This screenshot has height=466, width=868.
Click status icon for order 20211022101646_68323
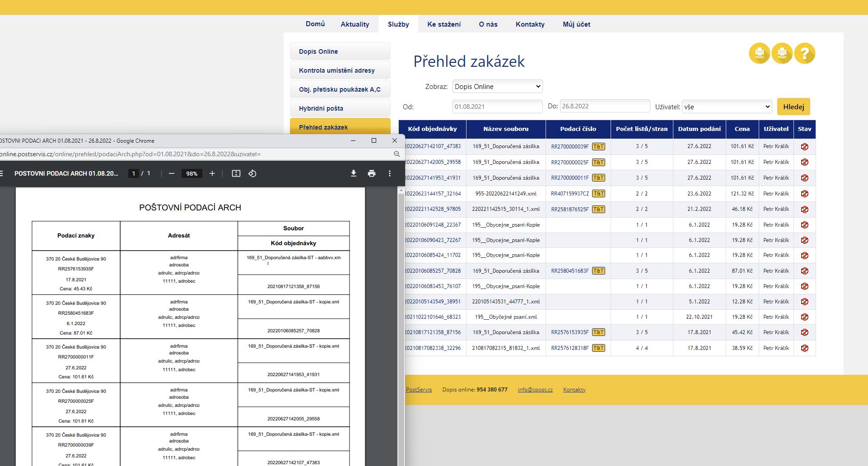pyautogui.click(x=804, y=317)
